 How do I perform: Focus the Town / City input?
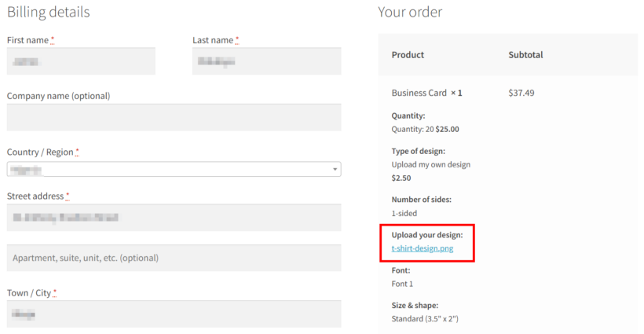[174, 314]
